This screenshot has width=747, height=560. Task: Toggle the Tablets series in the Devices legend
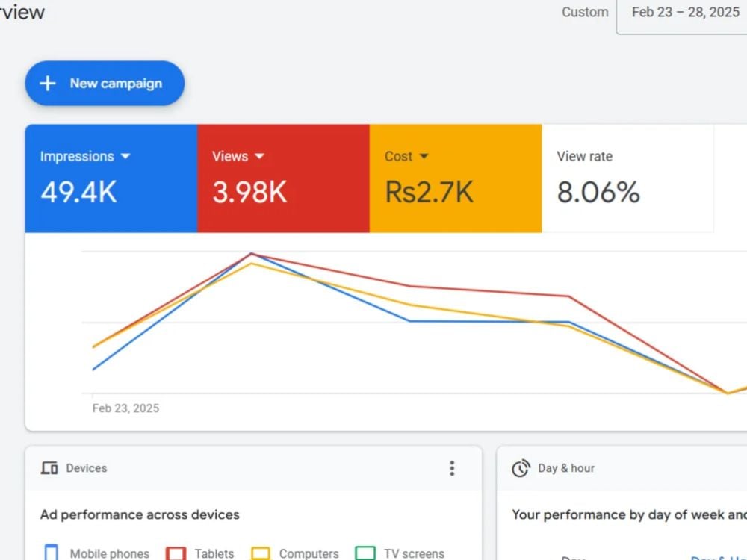[x=175, y=553]
